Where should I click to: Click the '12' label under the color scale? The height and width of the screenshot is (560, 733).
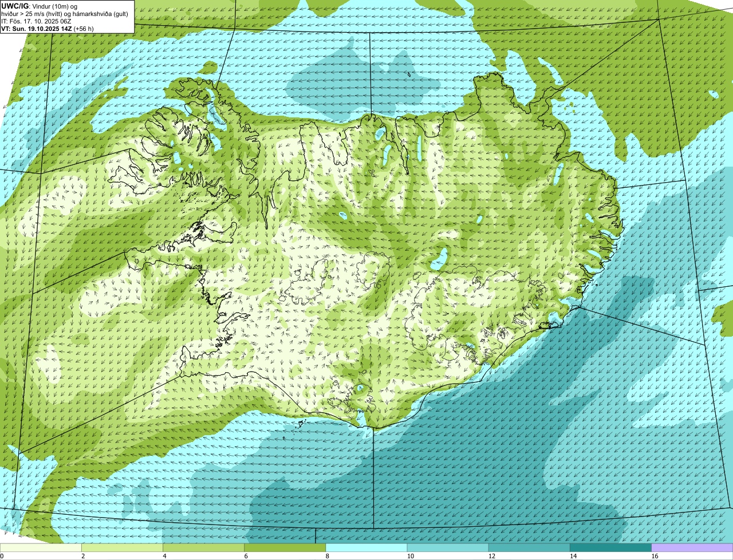coord(491,556)
